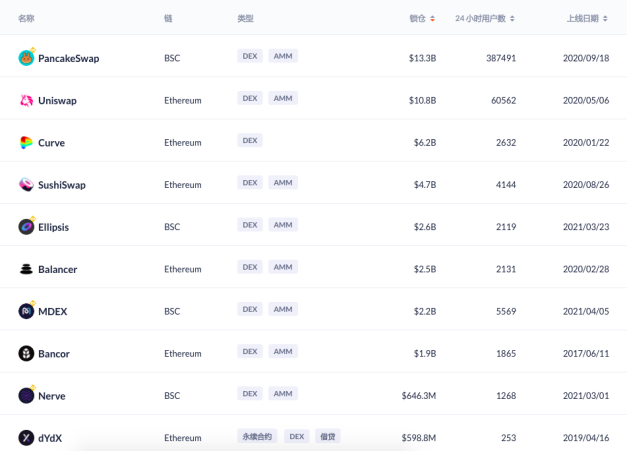The height and width of the screenshot is (451, 627).
Task: Click the SushiSwap logo icon
Action: tap(26, 184)
